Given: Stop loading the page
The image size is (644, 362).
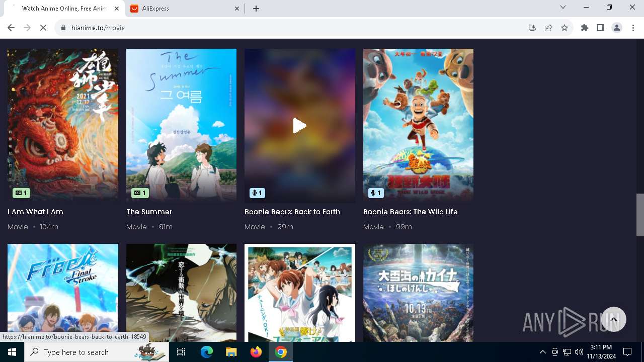Looking at the screenshot, I should click(x=43, y=28).
